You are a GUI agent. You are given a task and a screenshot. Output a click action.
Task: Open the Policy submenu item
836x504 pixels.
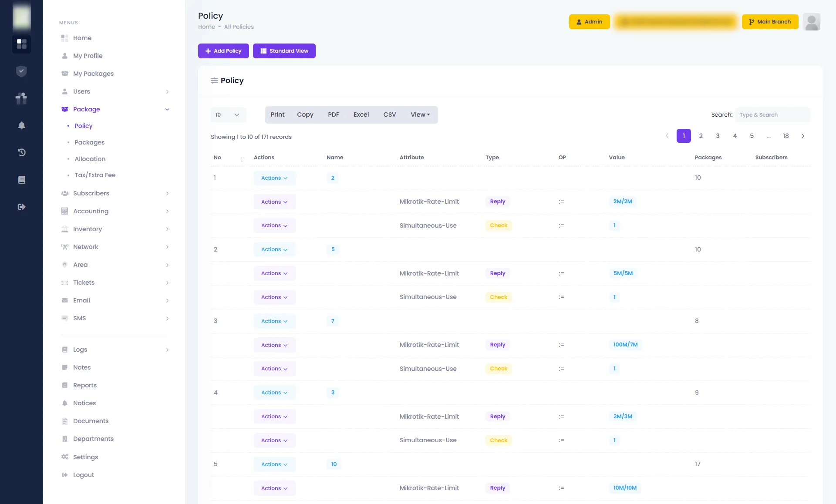83,126
